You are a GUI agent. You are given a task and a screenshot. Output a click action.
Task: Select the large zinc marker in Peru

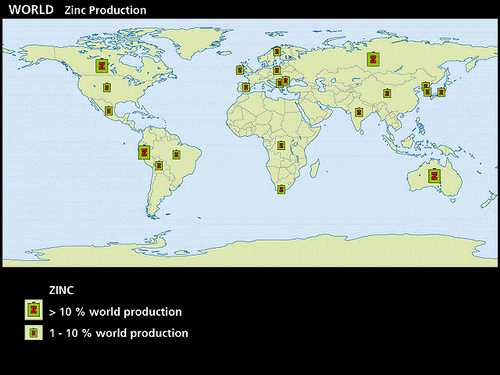[144, 152]
